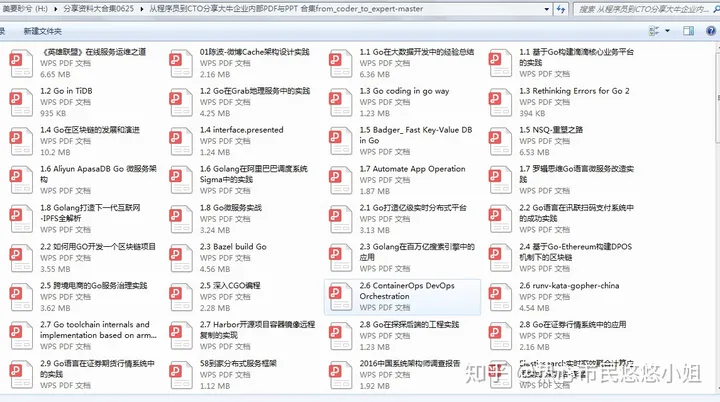Image resolution: width=720 pixels, height=402 pixels.
Task: Click PDF icon of 1.4 interface.presented
Action: click(x=181, y=142)
